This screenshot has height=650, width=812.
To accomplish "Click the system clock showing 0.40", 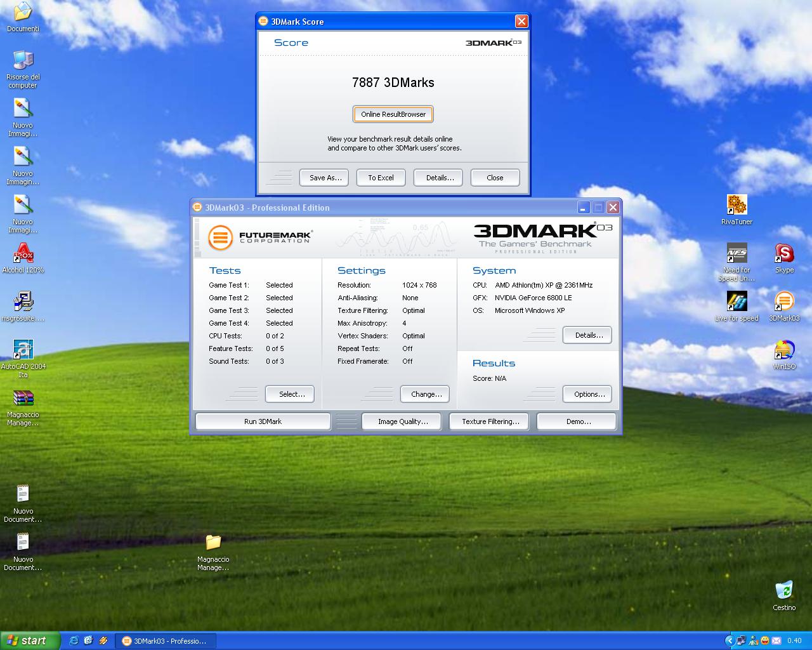I will (794, 640).
